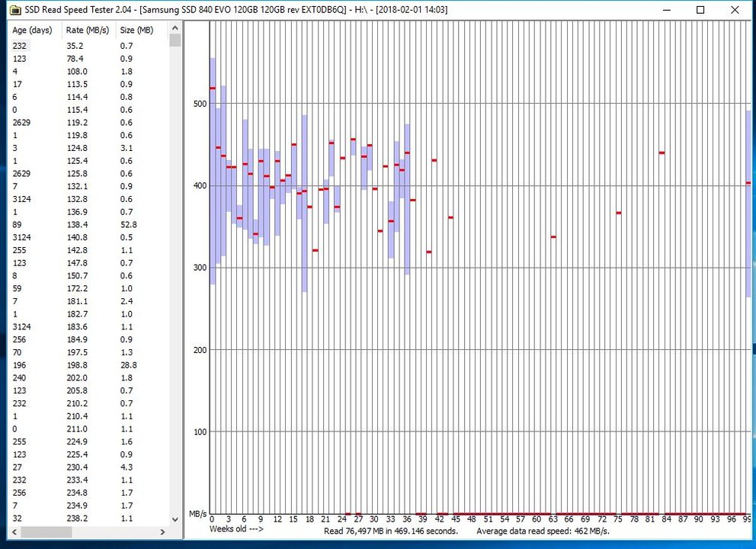Click size value 52.8 in the list
The height and width of the screenshot is (549, 756).
(128, 225)
